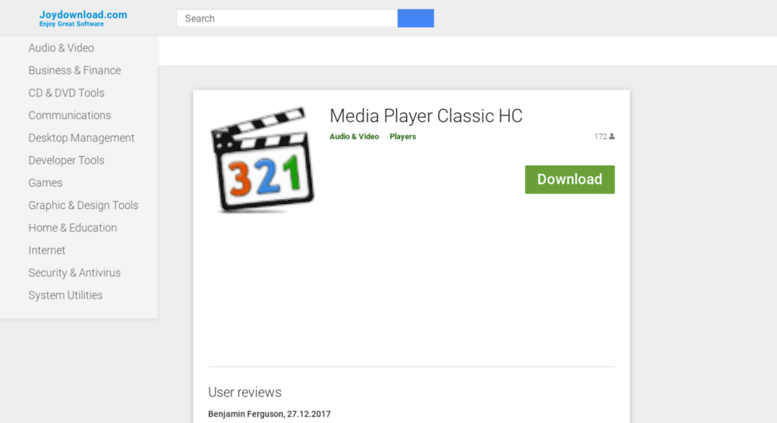This screenshot has width=777, height=423.
Task: Browse the System Utilities category
Action: coord(65,295)
